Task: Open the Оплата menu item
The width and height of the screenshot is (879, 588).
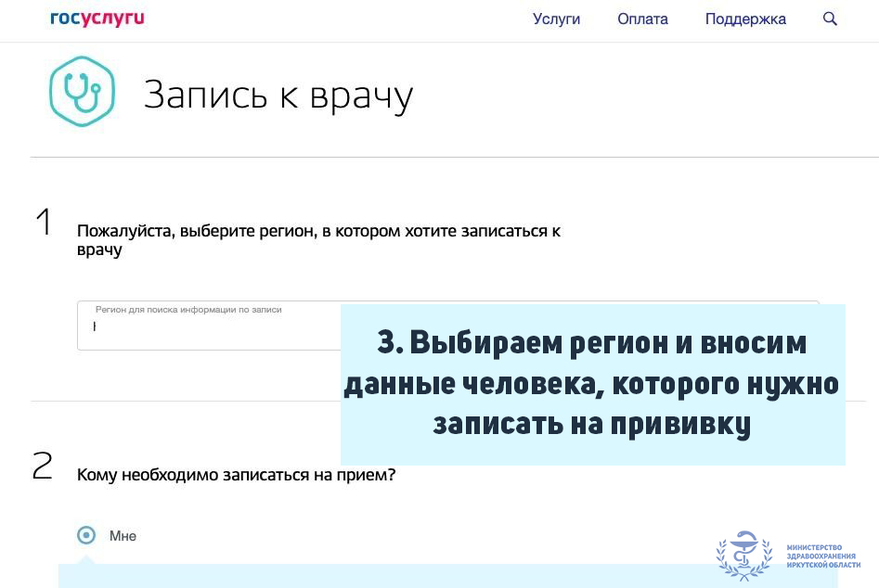Action: 642,19
